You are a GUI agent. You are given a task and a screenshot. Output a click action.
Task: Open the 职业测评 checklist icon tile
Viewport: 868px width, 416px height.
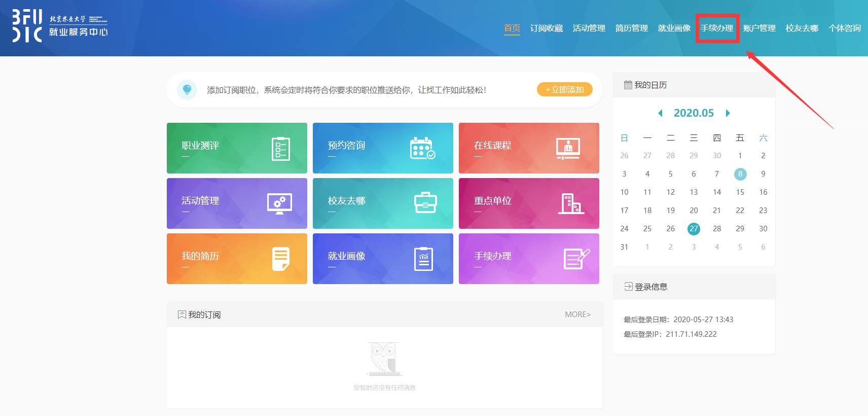tap(280, 149)
